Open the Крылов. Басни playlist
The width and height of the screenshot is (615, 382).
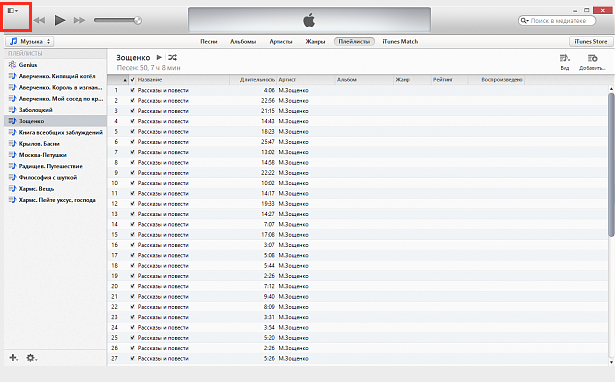[55, 144]
